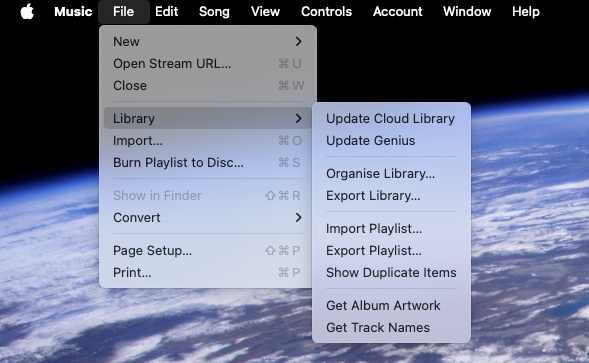Image resolution: width=589 pixels, height=363 pixels.
Task: Choose Print… from File menu
Action: point(208,272)
